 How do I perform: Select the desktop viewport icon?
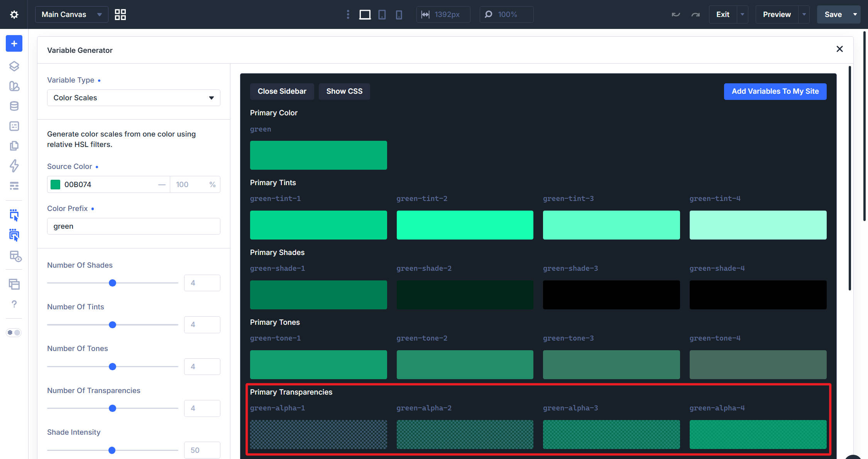click(365, 15)
